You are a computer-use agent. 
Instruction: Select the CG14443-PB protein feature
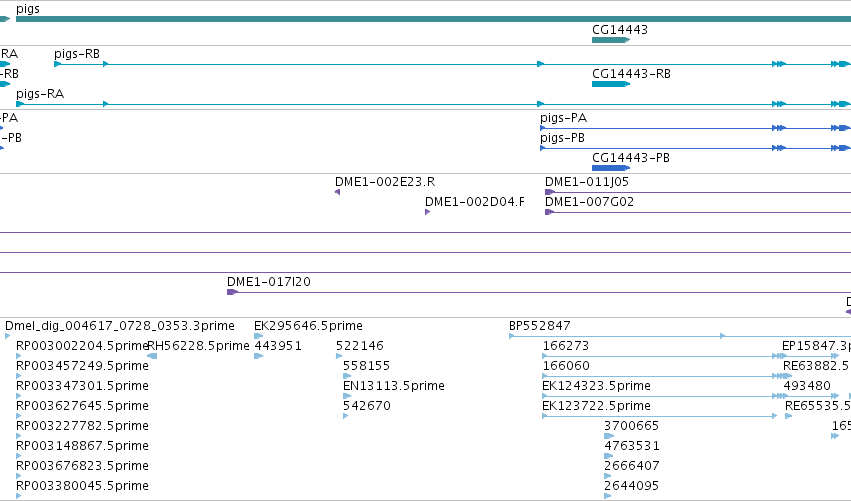pyautogui.click(x=611, y=168)
